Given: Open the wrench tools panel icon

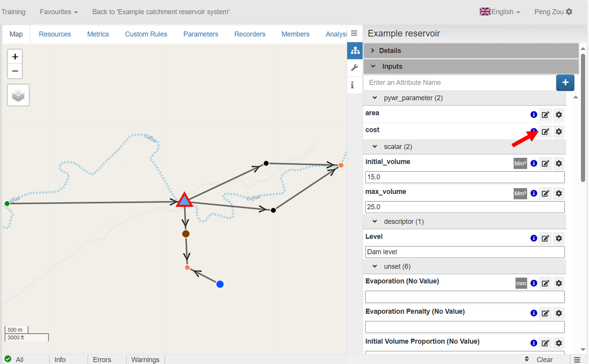Looking at the screenshot, I should [354, 68].
